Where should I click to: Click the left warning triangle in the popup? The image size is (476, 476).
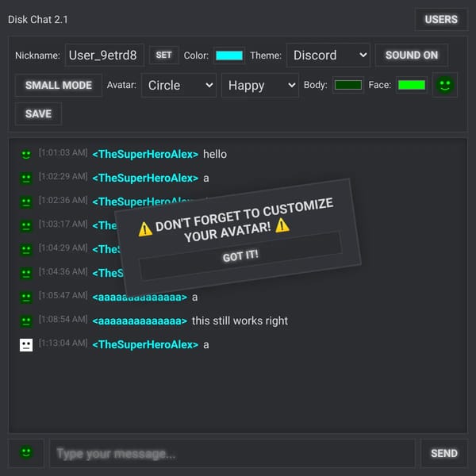coord(145,229)
